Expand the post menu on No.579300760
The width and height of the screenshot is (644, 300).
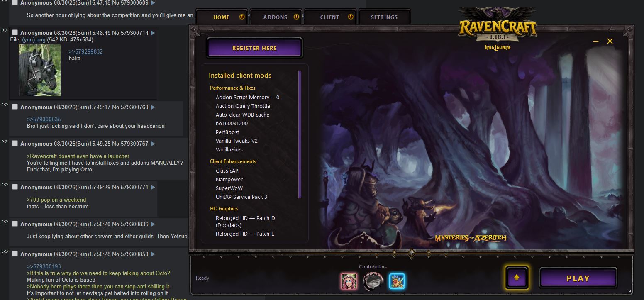153,107
